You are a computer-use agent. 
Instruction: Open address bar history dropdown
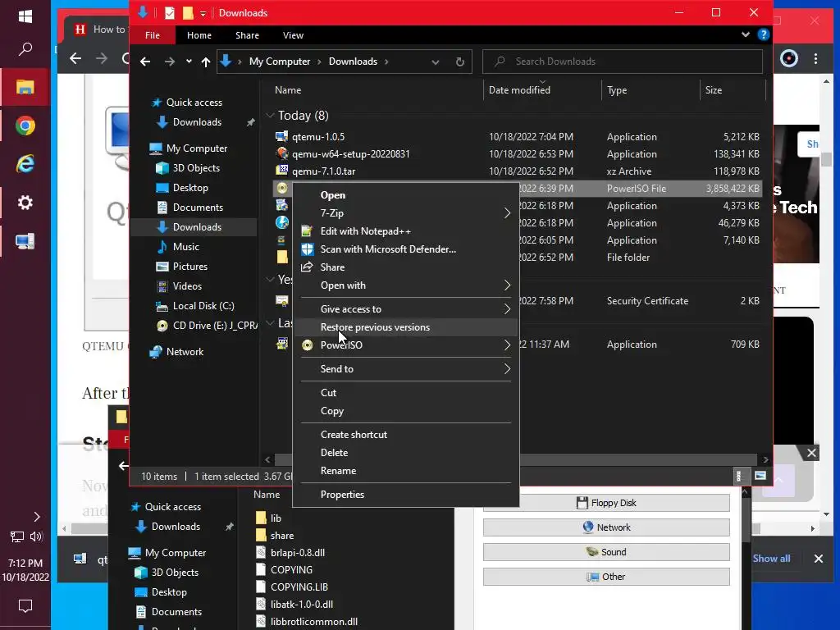coord(436,62)
